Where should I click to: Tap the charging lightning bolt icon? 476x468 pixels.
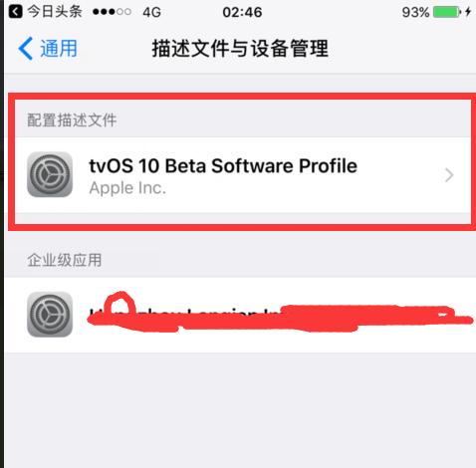pyautogui.click(x=468, y=12)
